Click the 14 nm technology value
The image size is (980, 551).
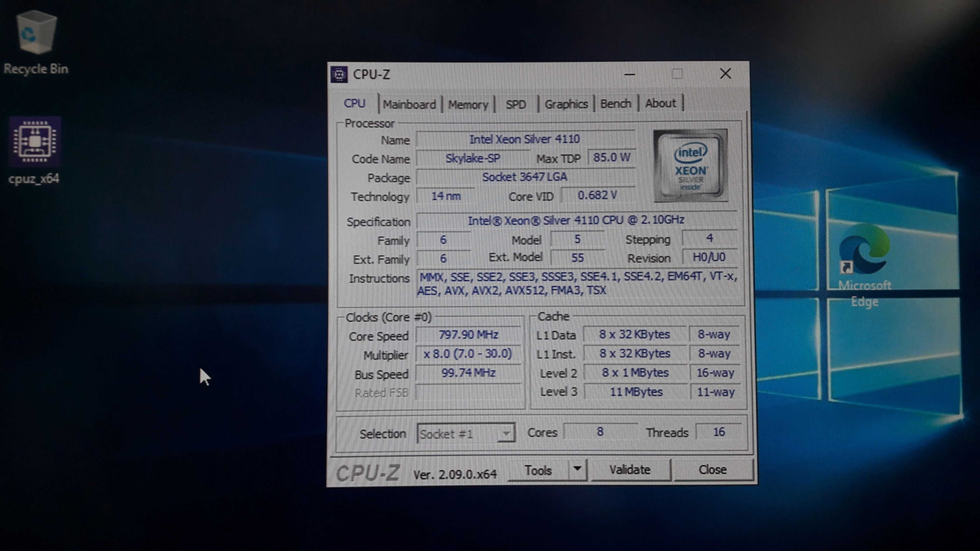(446, 196)
